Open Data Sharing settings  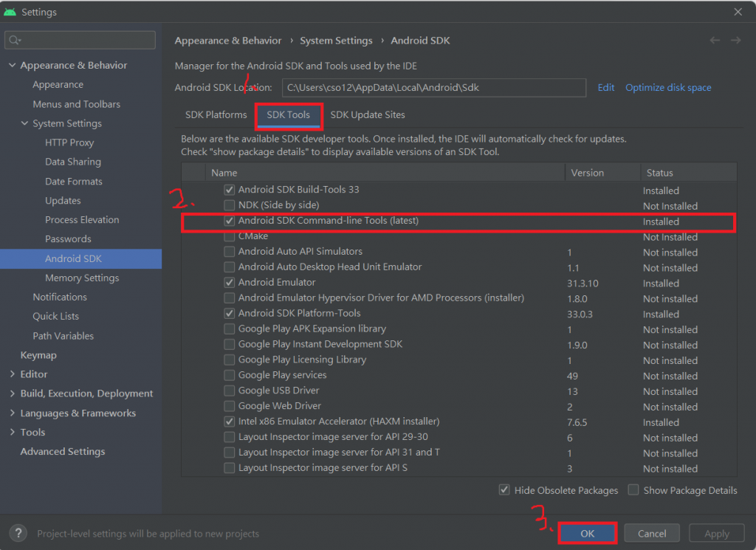[x=73, y=162]
